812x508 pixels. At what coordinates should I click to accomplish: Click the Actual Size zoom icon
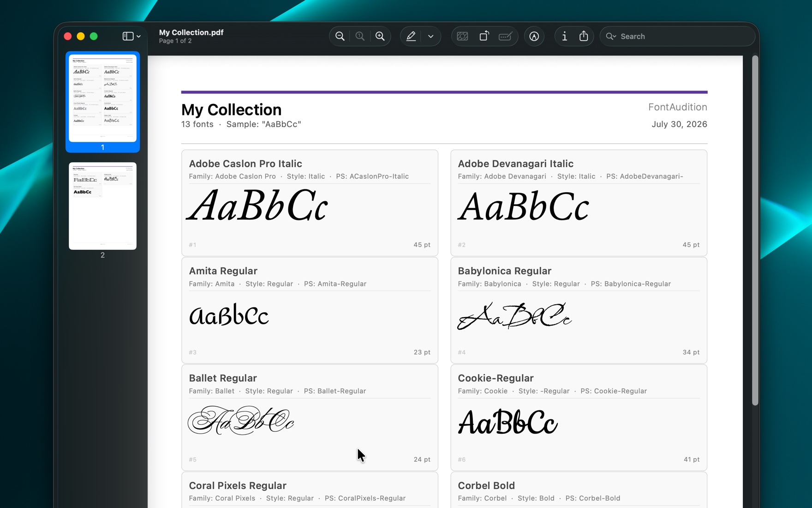click(360, 36)
